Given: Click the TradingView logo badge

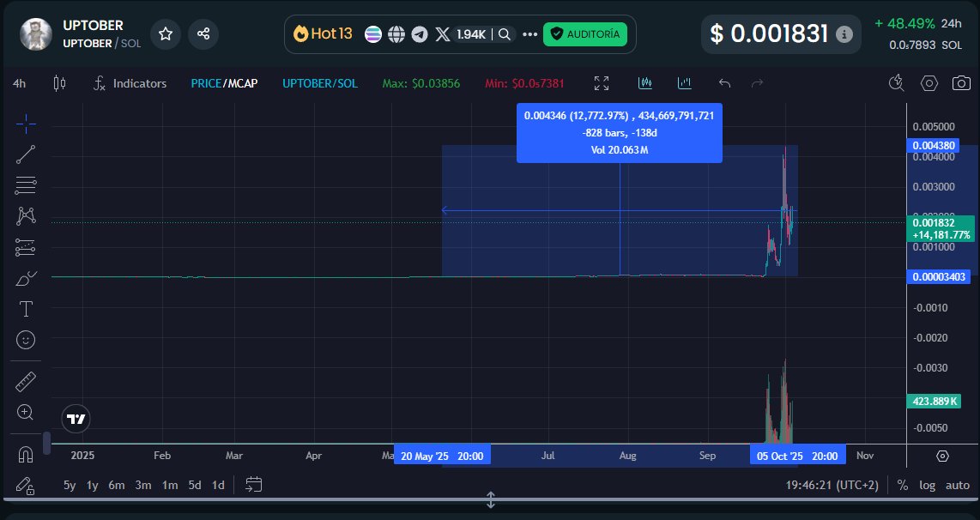Looking at the screenshot, I should point(76,419).
